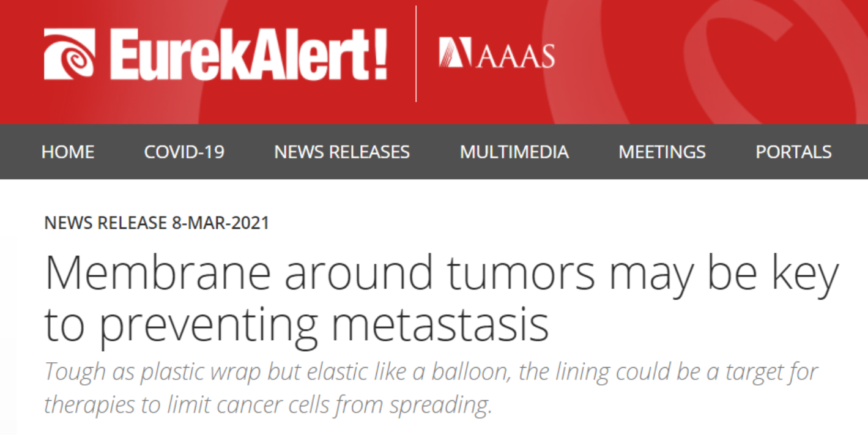Click the 8-MAR-2021 date text

point(221,223)
